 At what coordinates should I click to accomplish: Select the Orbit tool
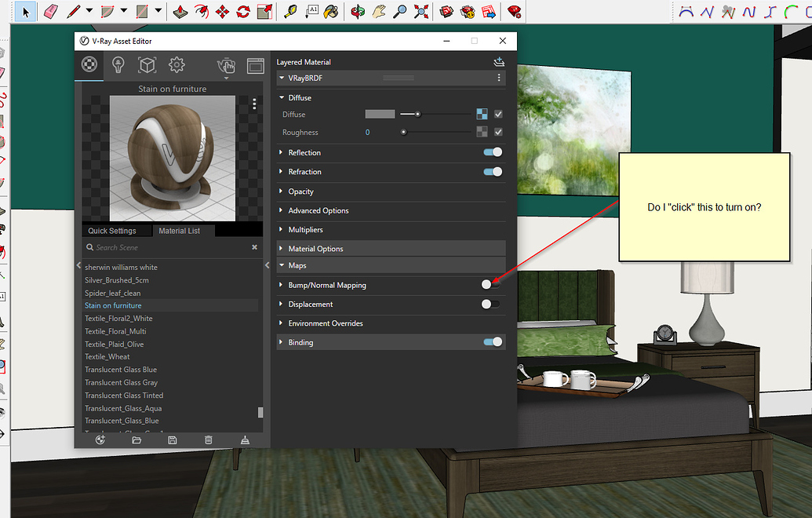(x=357, y=11)
